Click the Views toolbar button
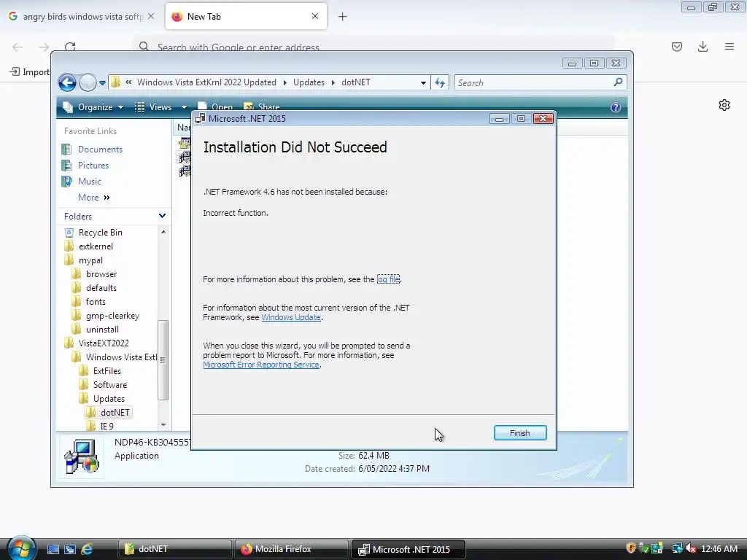This screenshot has width=747, height=560. click(x=155, y=107)
